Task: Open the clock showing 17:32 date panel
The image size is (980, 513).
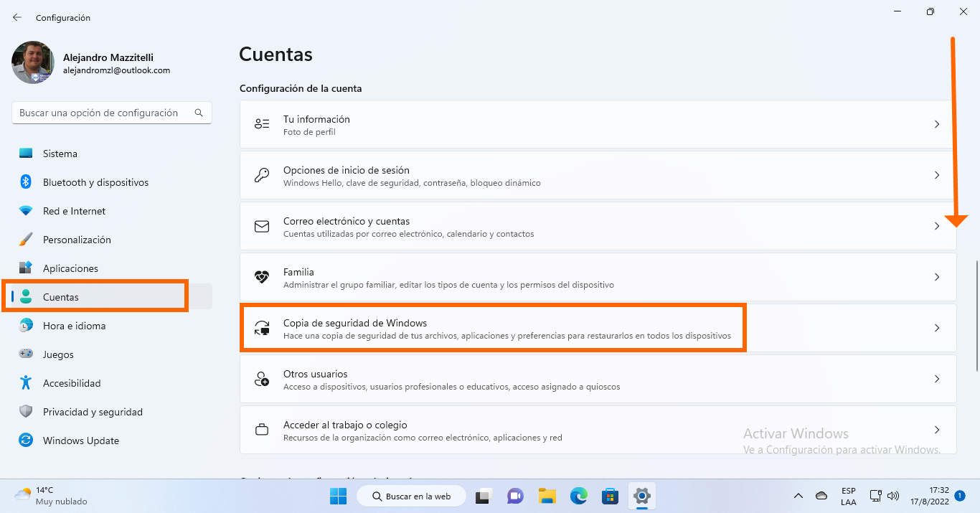Action: [x=930, y=496]
